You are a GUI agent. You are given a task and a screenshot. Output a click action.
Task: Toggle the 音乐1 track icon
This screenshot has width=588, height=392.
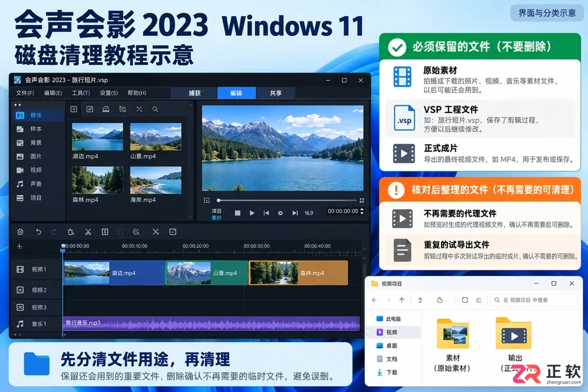[x=21, y=323]
